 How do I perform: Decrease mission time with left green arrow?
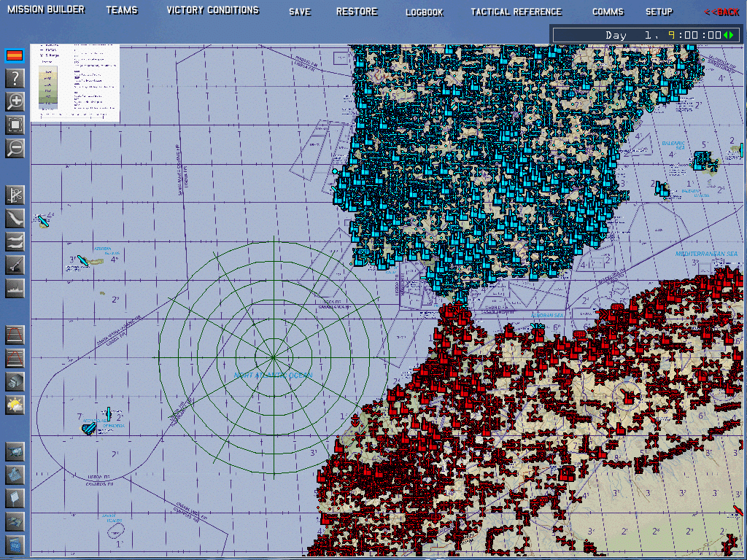click(x=726, y=35)
